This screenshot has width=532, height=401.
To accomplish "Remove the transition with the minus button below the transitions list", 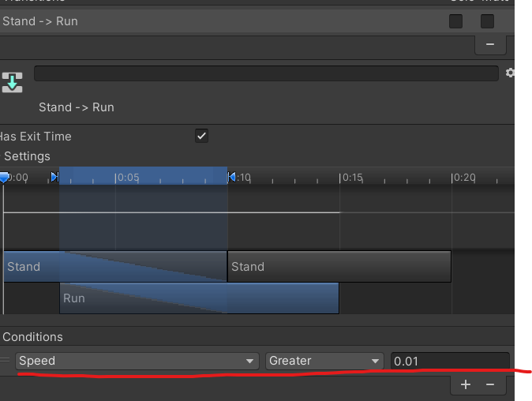I will tap(490, 44).
